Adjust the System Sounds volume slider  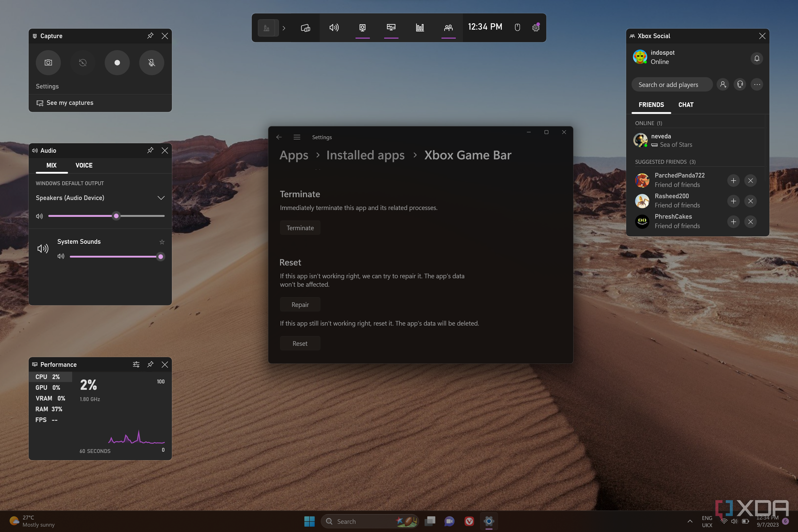pyautogui.click(x=160, y=257)
